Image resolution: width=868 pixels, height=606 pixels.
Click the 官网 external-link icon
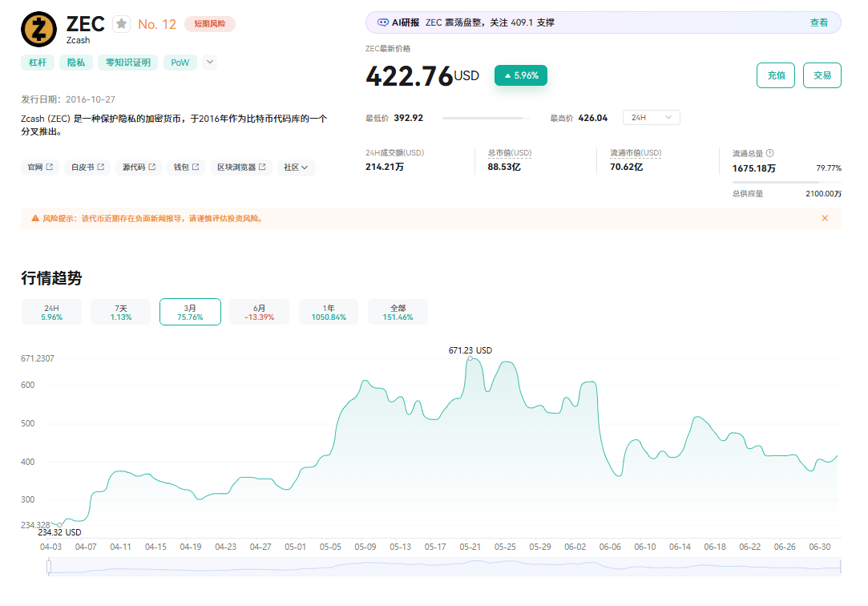tap(49, 167)
